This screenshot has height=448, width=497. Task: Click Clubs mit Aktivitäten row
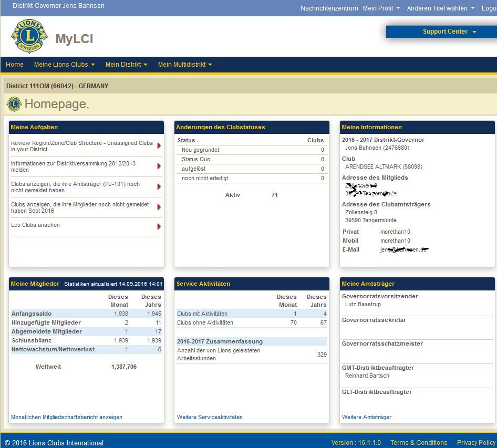(x=252, y=314)
